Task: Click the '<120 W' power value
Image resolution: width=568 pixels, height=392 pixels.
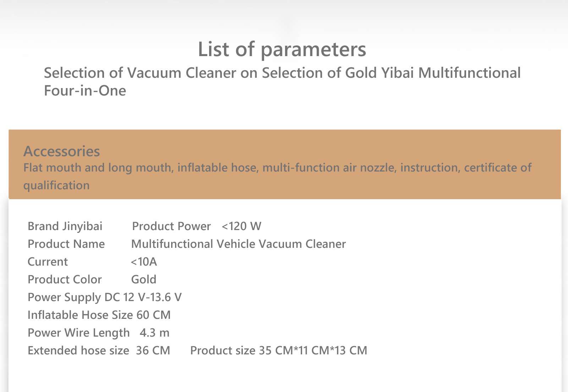Action: tap(241, 226)
